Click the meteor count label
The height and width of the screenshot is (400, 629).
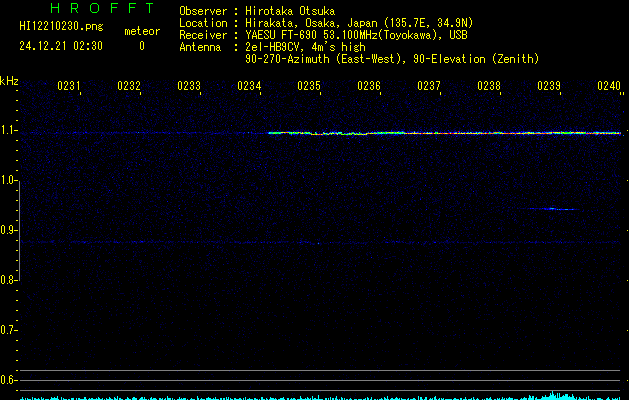coord(142,31)
